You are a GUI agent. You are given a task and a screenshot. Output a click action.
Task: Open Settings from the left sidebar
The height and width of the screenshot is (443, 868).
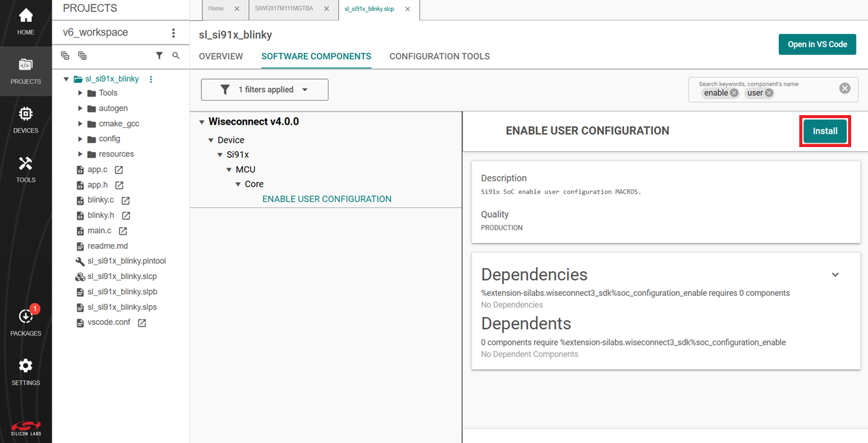click(25, 369)
